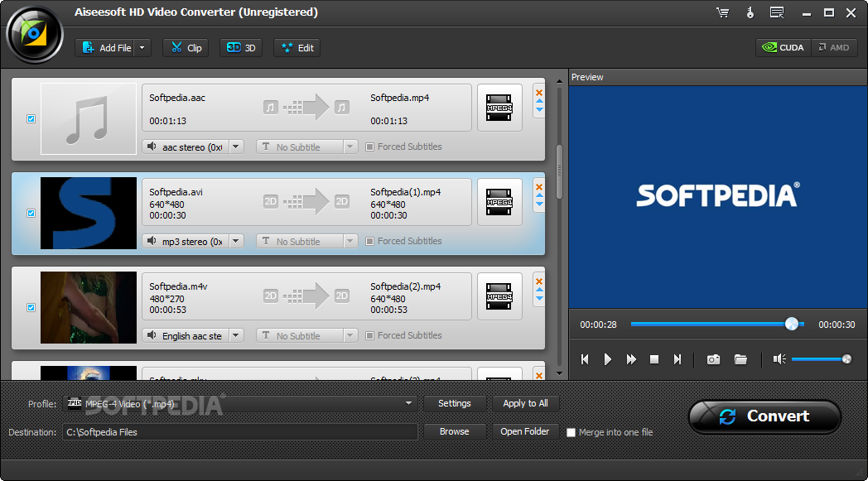This screenshot has height=481, width=868.
Task: Take a snapshot with the camera icon
Action: coord(714,359)
